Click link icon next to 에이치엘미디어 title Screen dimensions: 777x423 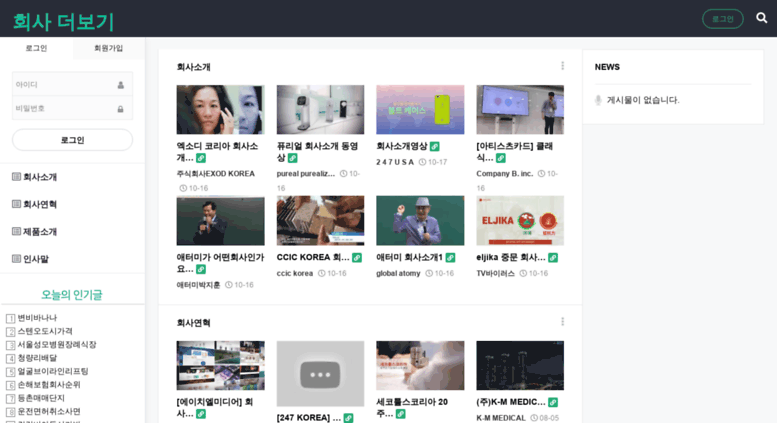(x=201, y=414)
